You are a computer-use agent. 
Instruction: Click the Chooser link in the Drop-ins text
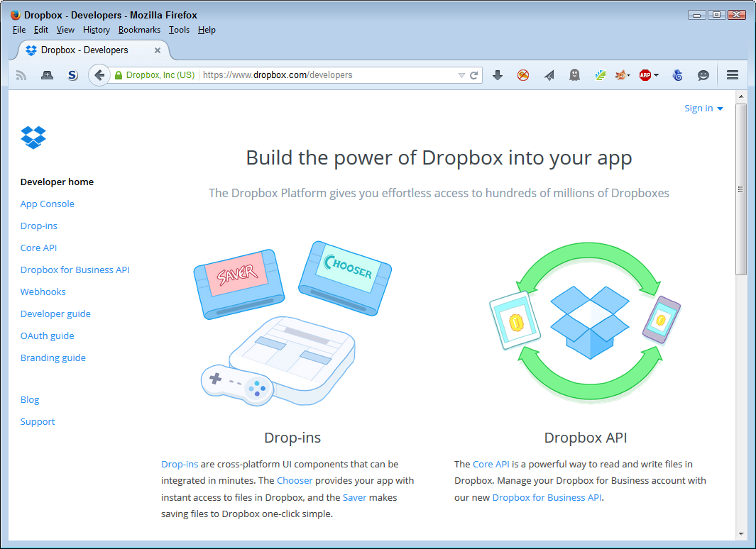295,480
